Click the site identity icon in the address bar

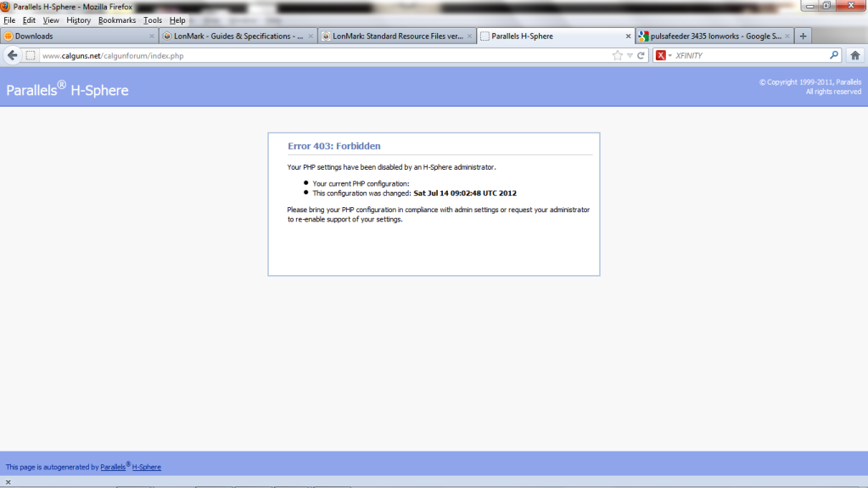click(x=31, y=56)
